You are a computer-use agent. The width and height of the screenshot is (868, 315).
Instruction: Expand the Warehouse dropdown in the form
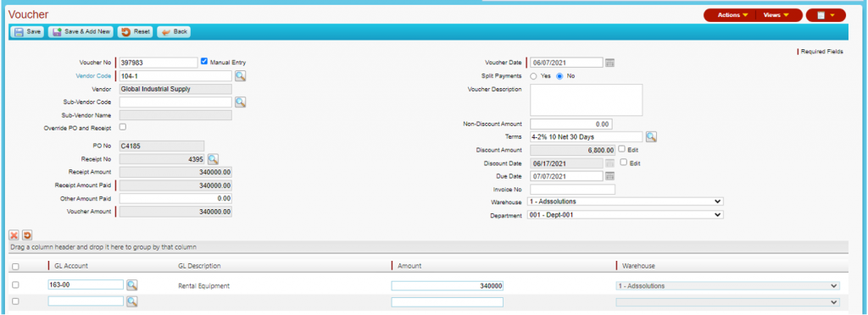[626, 202]
